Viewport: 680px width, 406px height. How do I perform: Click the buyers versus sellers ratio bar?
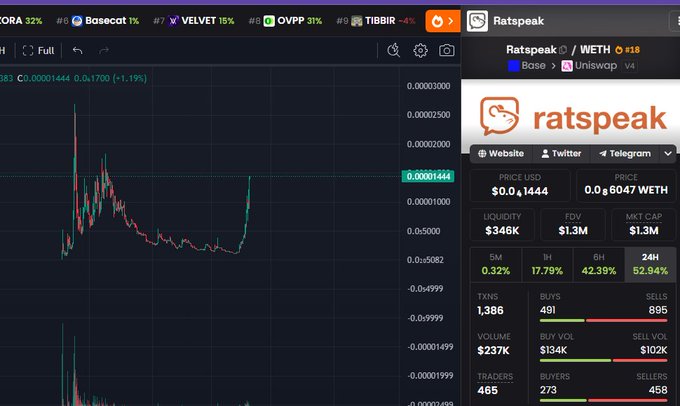[604, 400]
